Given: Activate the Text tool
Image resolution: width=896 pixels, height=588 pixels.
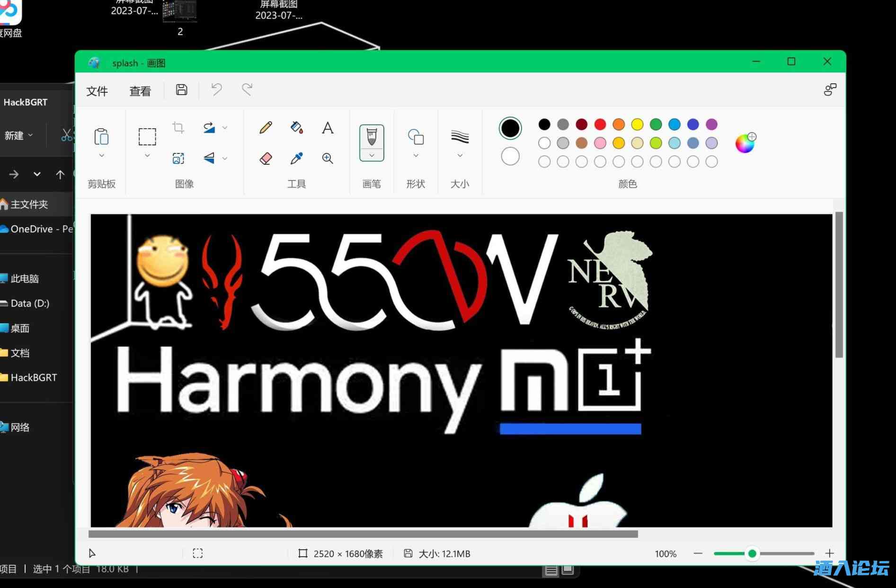Looking at the screenshot, I should [x=328, y=127].
